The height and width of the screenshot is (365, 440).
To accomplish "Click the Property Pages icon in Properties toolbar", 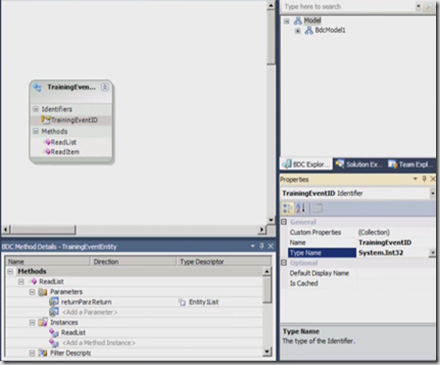I will click(x=317, y=209).
